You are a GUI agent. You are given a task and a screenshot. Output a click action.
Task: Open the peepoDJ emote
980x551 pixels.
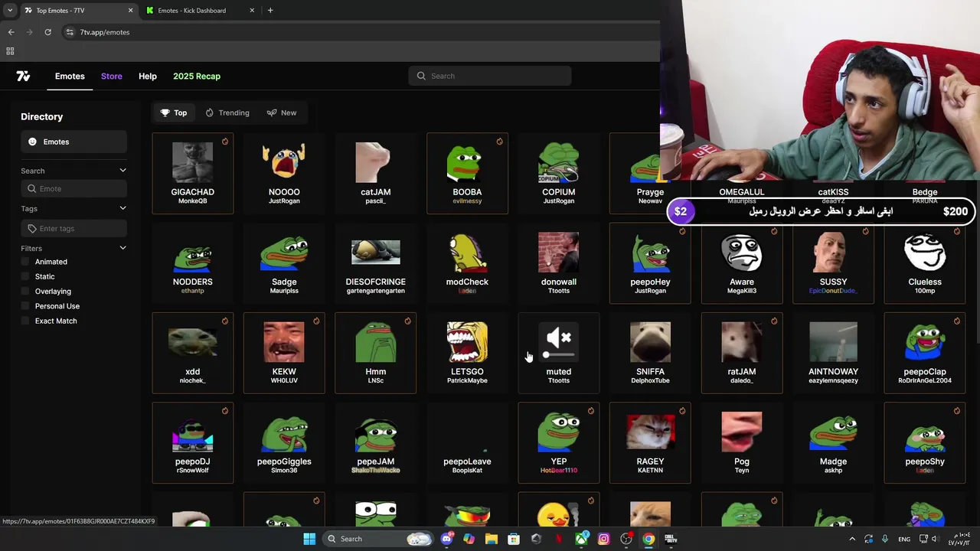tap(193, 443)
